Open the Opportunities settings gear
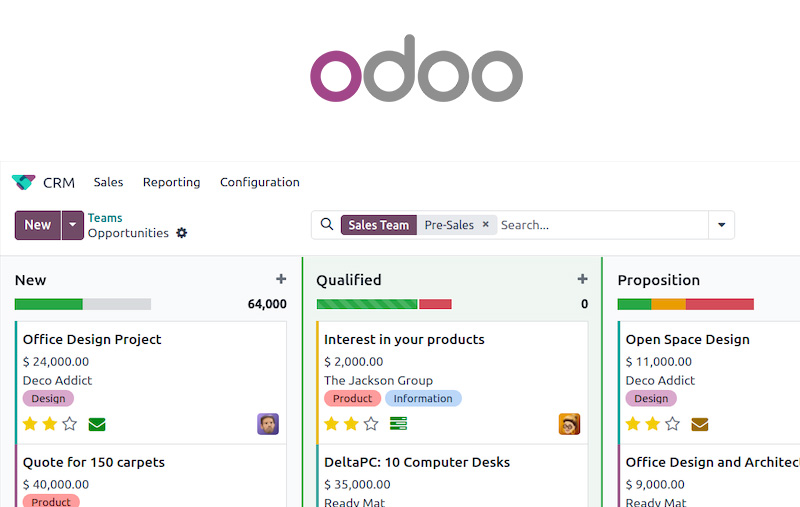Image resolution: width=800 pixels, height=507 pixels. (181, 233)
